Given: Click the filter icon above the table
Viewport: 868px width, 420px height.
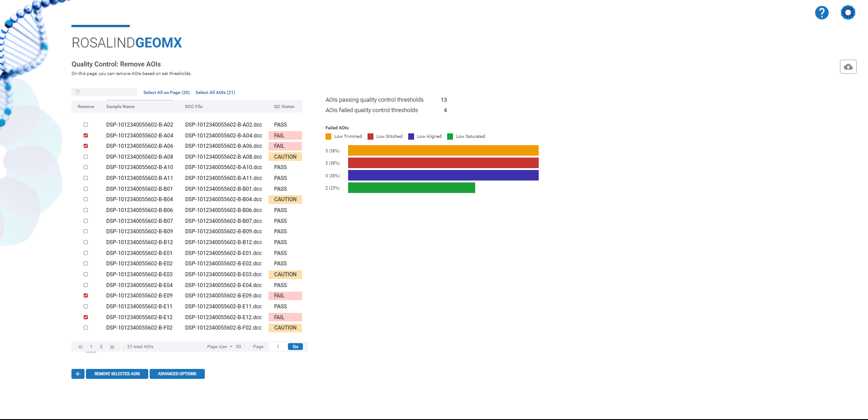Looking at the screenshot, I should pos(78,92).
